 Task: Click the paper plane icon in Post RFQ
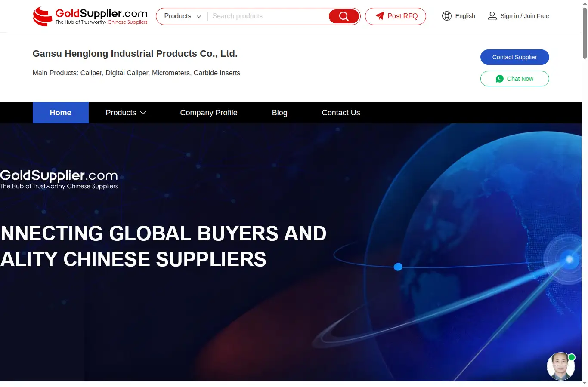tap(380, 16)
